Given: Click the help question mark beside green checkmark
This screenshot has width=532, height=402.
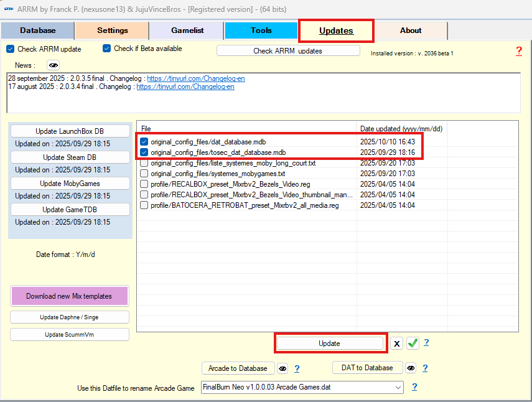Looking at the screenshot, I should [x=426, y=342].
